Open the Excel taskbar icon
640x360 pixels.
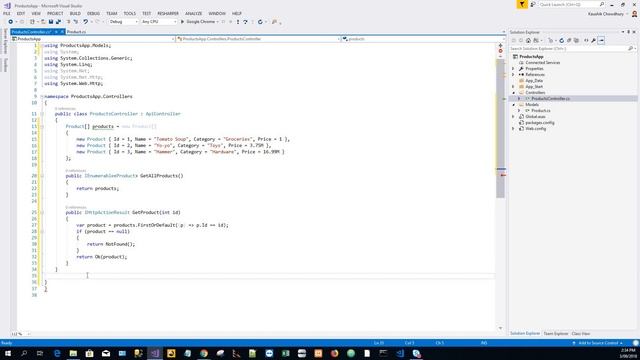click(x=285, y=353)
